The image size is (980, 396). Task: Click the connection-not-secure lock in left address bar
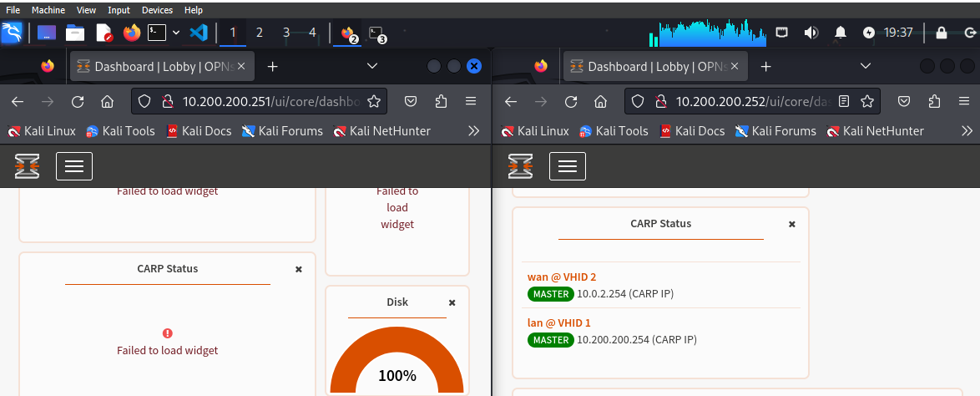coord(166,101)
